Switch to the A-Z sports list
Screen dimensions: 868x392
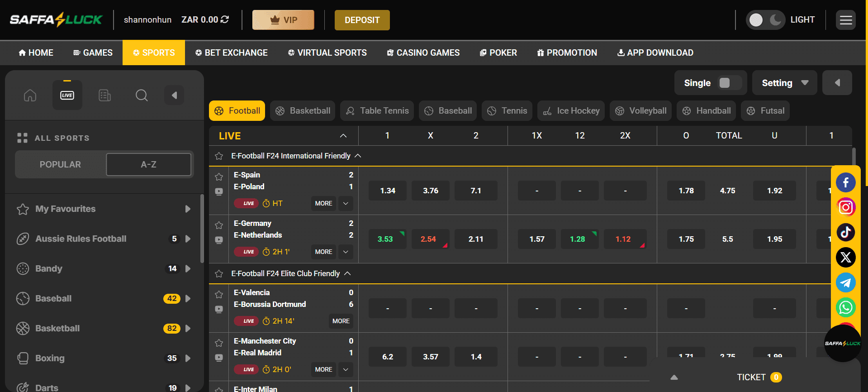tap(148, 164)
